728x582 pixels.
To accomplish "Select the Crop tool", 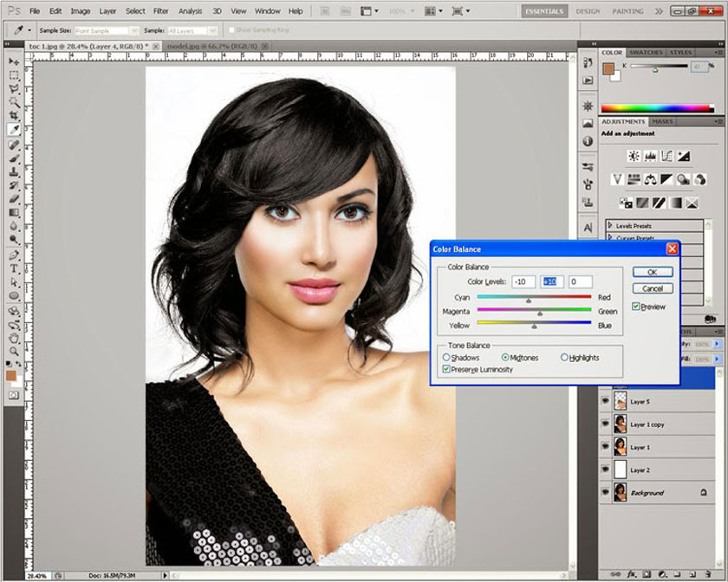I will tap(14, 115).
